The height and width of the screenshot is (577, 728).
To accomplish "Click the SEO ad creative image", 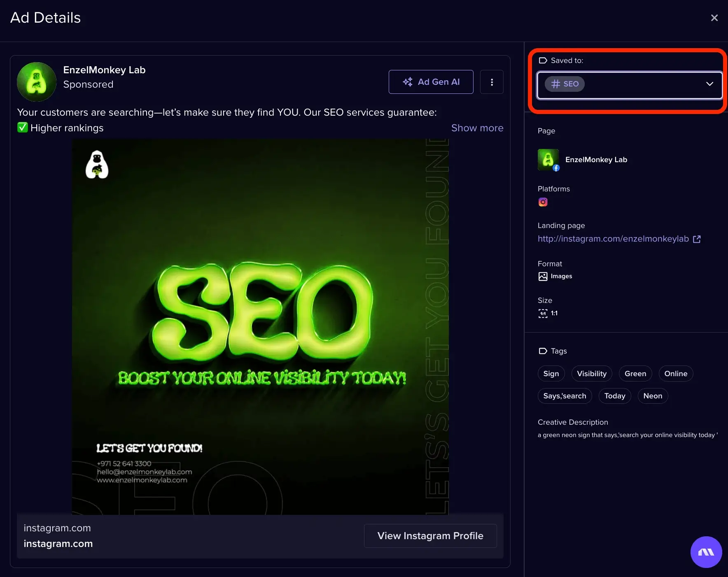I will 260,327.
